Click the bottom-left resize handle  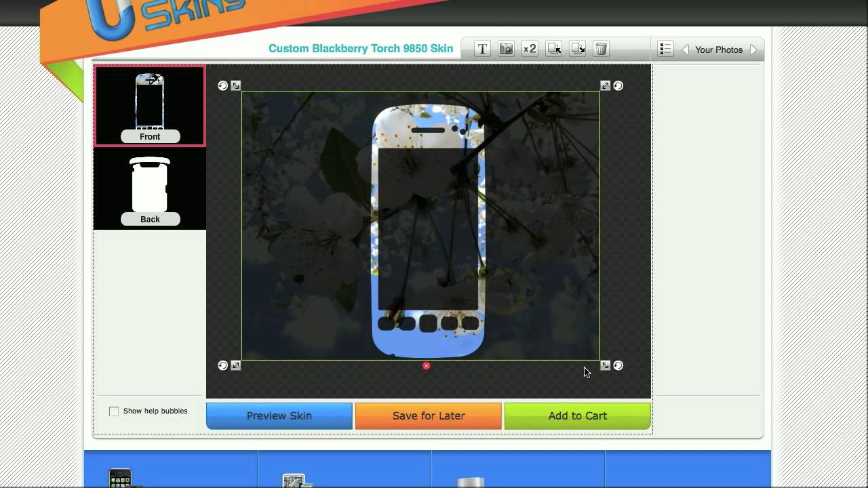tap(235, 365)
